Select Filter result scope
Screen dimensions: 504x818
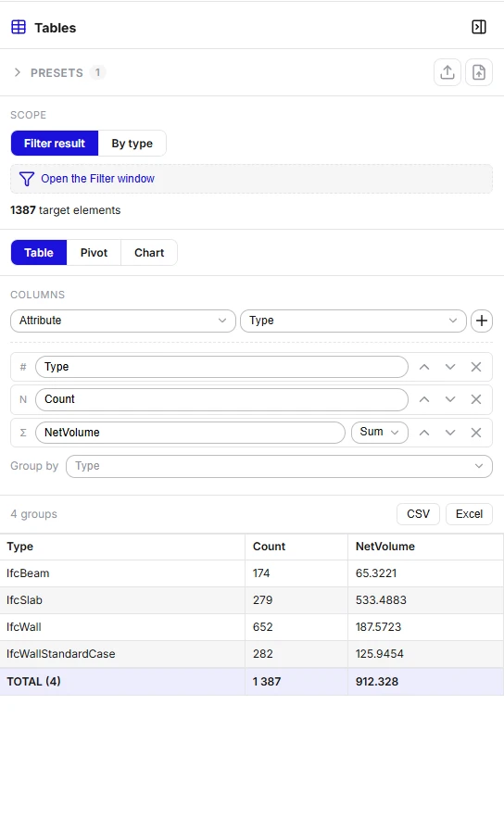pyautogui.click(x=55, y=144)
